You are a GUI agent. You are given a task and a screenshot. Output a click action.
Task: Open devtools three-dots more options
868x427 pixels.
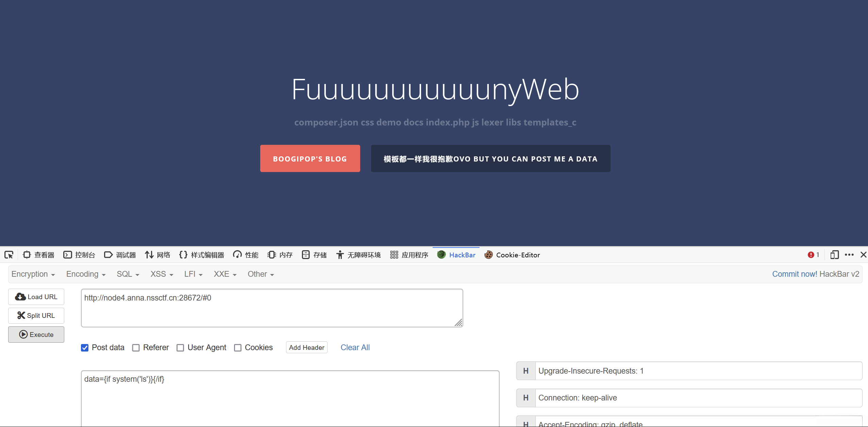(x=849, y=255)
